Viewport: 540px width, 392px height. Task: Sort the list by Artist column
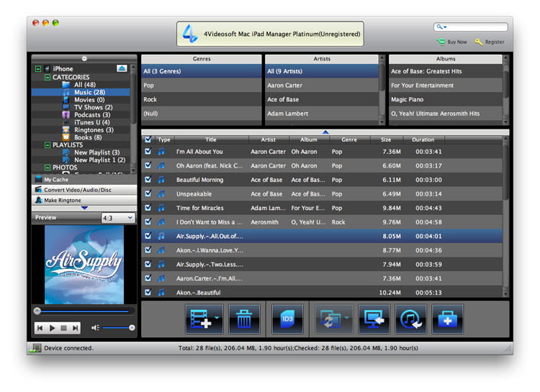click(x=269, y=140)
